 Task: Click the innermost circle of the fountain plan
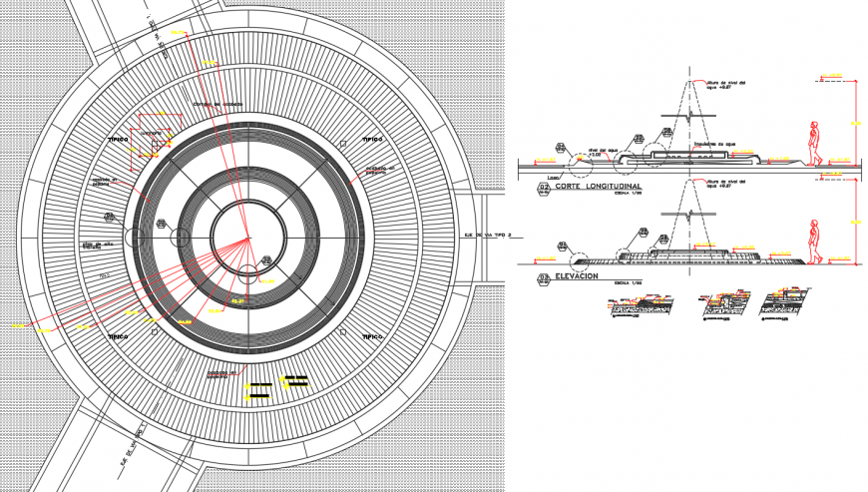(x=248, y=239)
